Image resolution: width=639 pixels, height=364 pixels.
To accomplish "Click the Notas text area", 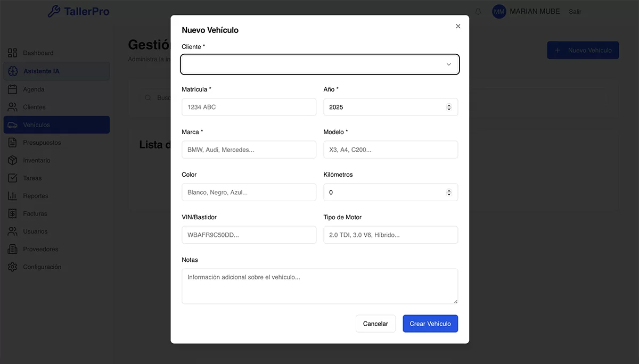I will click(319, 286).
